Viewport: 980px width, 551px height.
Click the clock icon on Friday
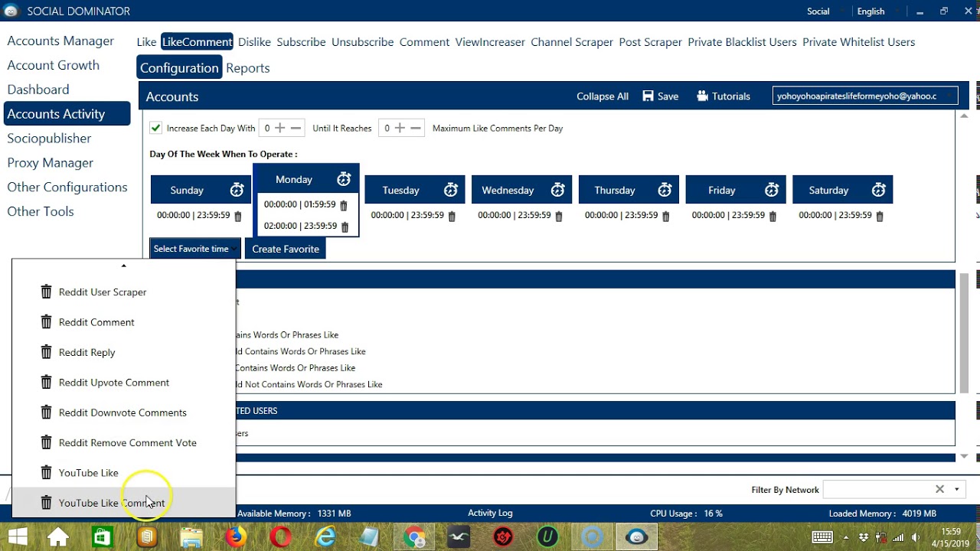pos(772,190)
